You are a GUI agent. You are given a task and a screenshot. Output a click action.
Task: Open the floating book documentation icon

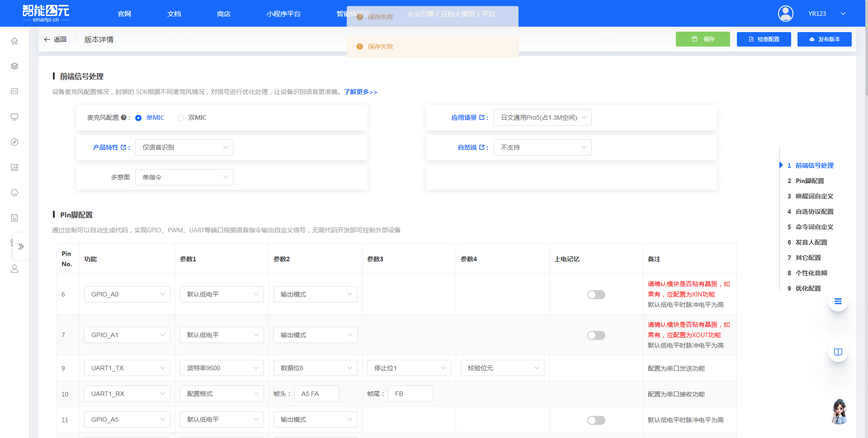(838, 352)
